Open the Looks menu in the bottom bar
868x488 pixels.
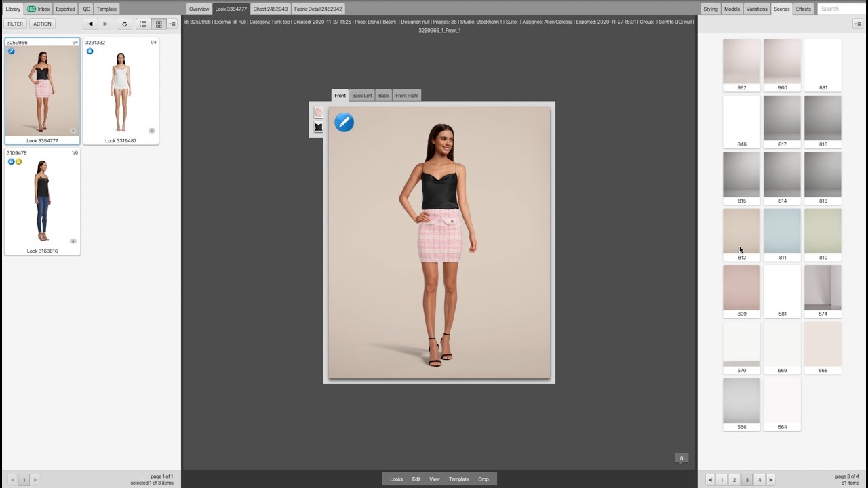coord(397,479)
